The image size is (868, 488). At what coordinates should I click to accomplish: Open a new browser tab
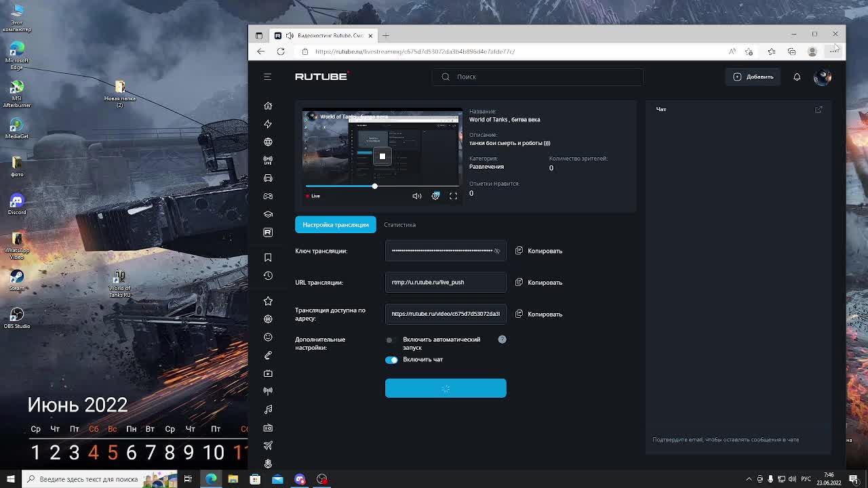pyautogui.click(x=386, y=35)
